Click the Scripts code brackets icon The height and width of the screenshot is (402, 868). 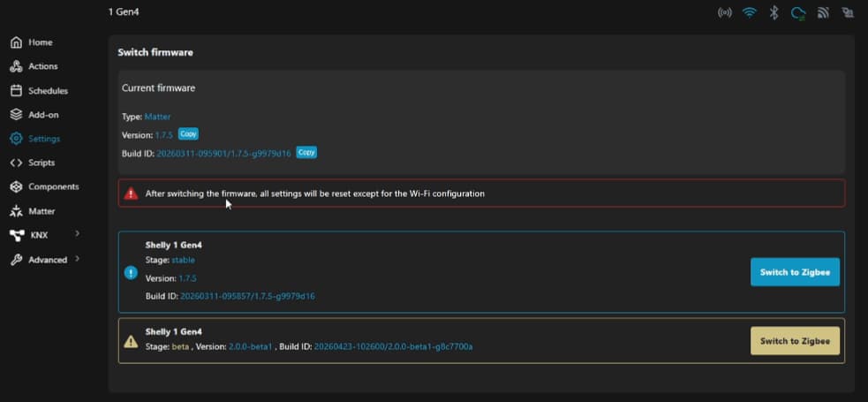coord(17,163)
